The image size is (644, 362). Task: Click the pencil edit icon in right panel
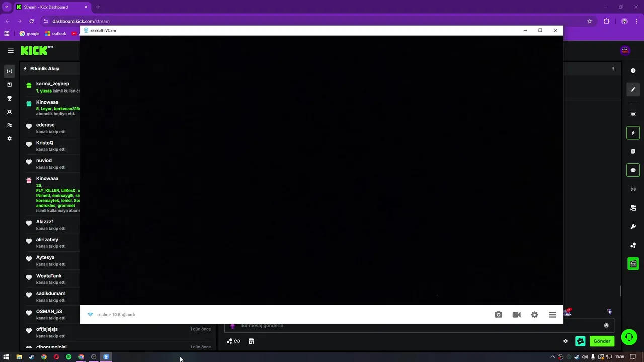pyautogui.click(x=633, y=89)
